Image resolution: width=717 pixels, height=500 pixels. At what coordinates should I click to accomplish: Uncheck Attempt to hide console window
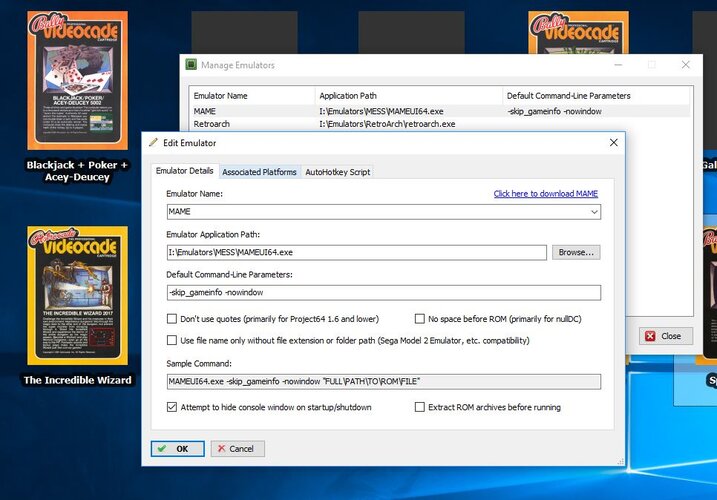pos(172,407)
